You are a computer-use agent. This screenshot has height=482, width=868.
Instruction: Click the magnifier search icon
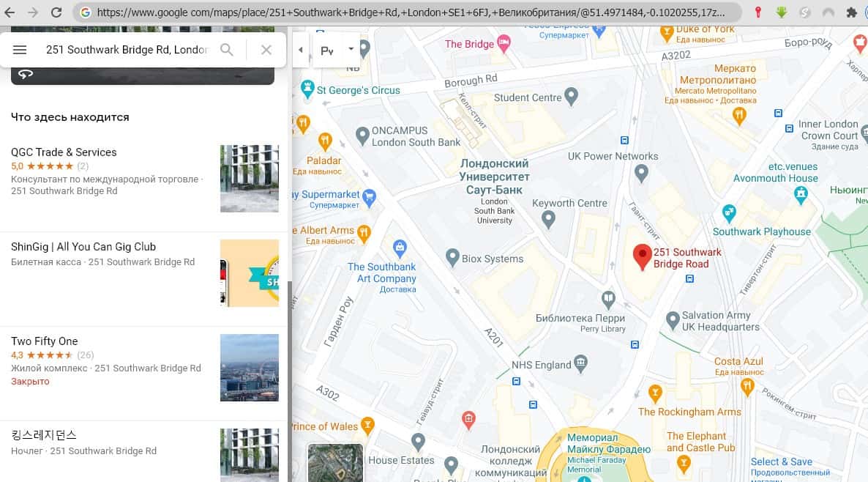tap(227, 50)
